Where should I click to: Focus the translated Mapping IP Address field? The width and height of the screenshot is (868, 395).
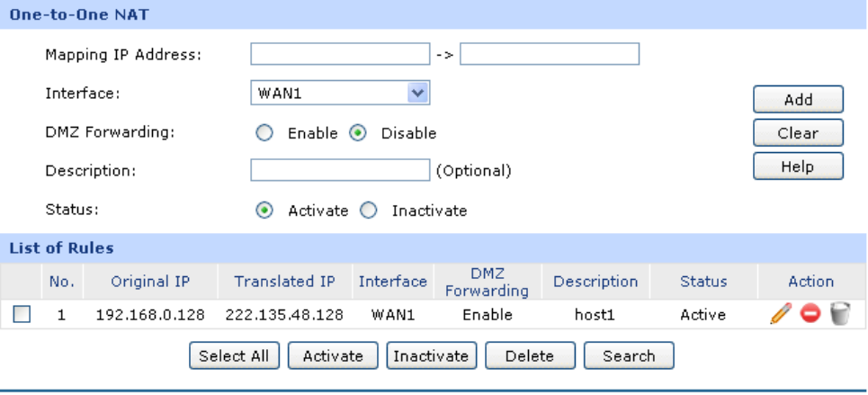coord(549,54)
